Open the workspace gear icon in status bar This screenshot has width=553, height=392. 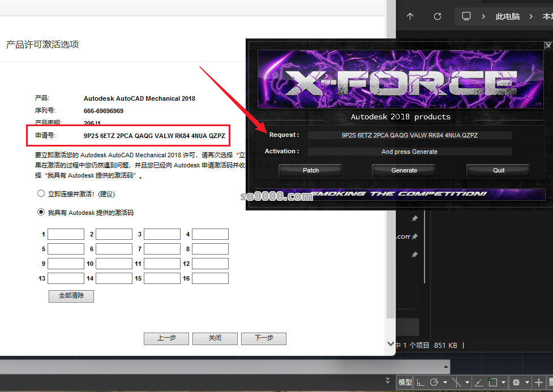tap(516, 382)
